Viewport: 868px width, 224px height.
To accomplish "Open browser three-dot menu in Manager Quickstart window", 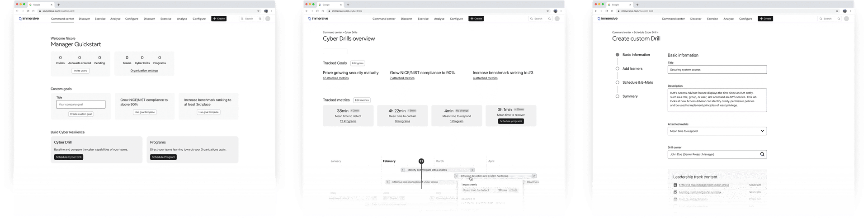I will coord(272,11).
